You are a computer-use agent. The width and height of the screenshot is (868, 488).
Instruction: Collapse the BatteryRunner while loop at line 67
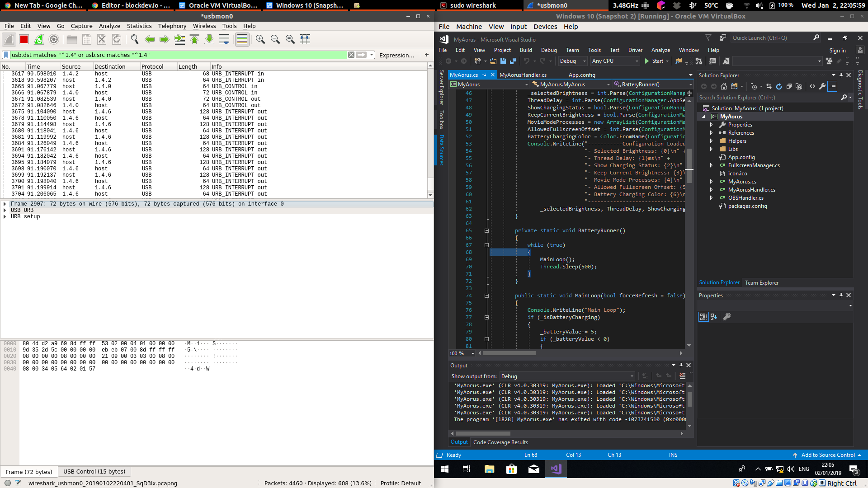[x=486, y=245]
